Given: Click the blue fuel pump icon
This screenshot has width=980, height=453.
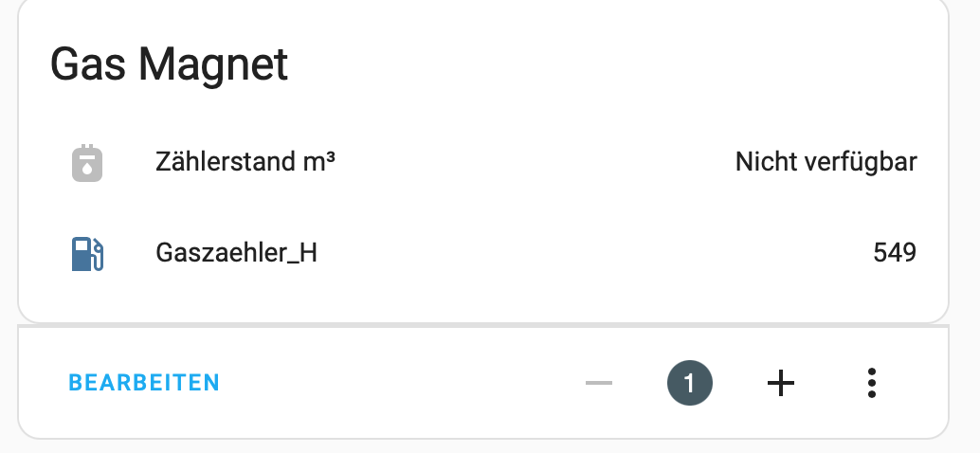Looking at the screenshot, I should pyautogui.click(x=87, y=253).
